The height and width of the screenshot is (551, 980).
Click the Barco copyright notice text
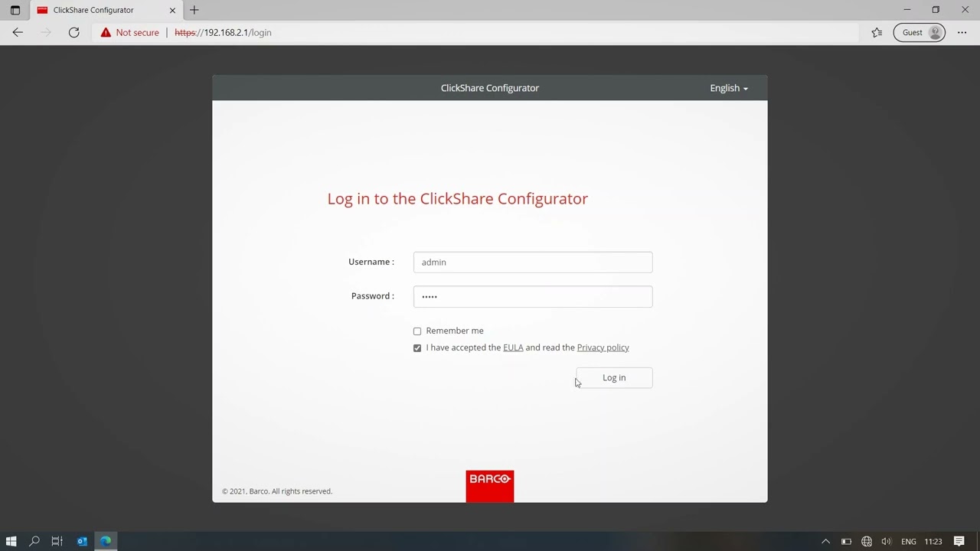pyautogui.click(x=277, y=491)
